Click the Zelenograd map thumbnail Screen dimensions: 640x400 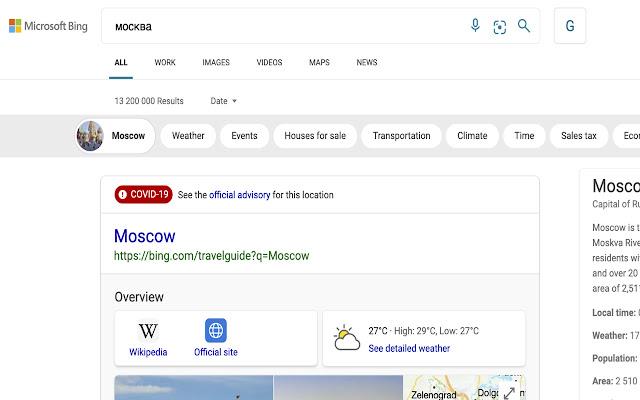click(464, 388)
